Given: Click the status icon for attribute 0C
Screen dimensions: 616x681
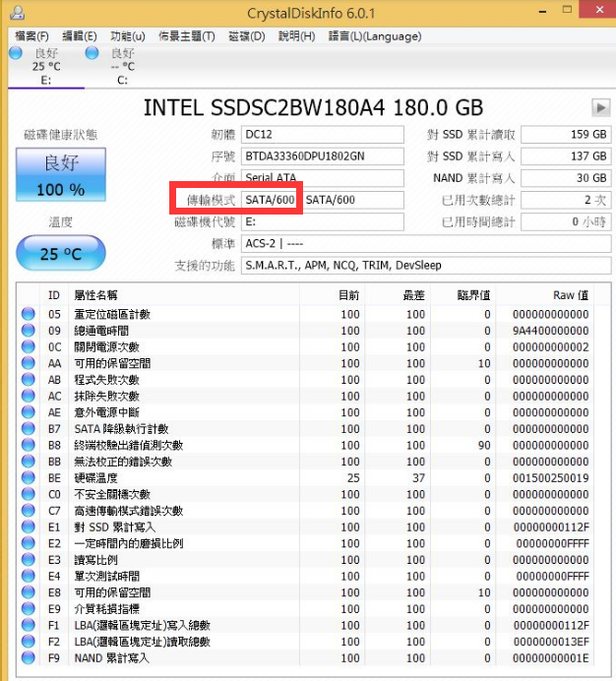Looking at the screenshot, I should point(29,346).
